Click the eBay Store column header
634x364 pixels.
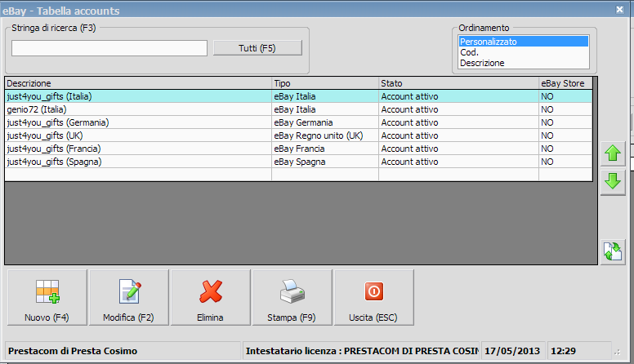565,83
